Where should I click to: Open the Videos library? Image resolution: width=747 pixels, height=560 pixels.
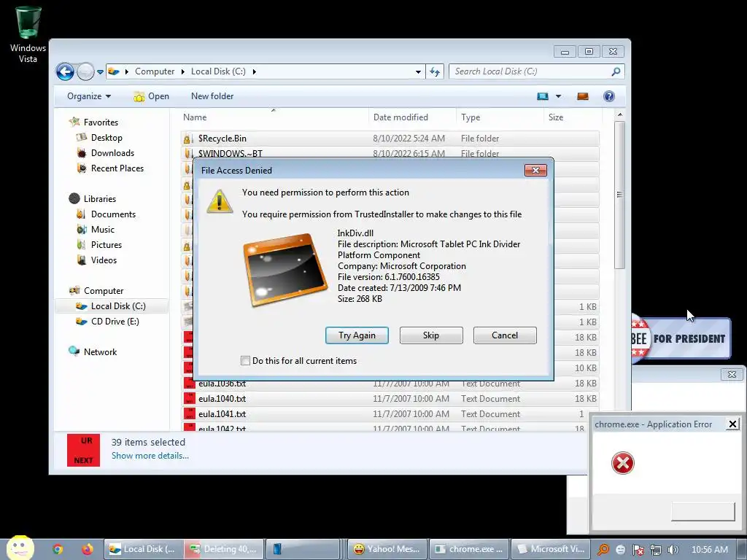104,260
